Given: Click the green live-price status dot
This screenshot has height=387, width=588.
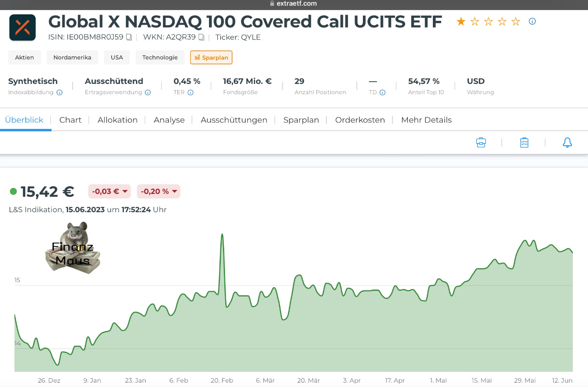Looking at the screenshot, I should click(13, 191).
